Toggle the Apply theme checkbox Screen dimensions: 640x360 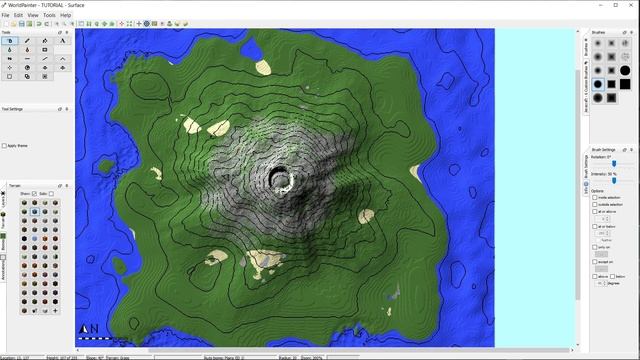4,146
